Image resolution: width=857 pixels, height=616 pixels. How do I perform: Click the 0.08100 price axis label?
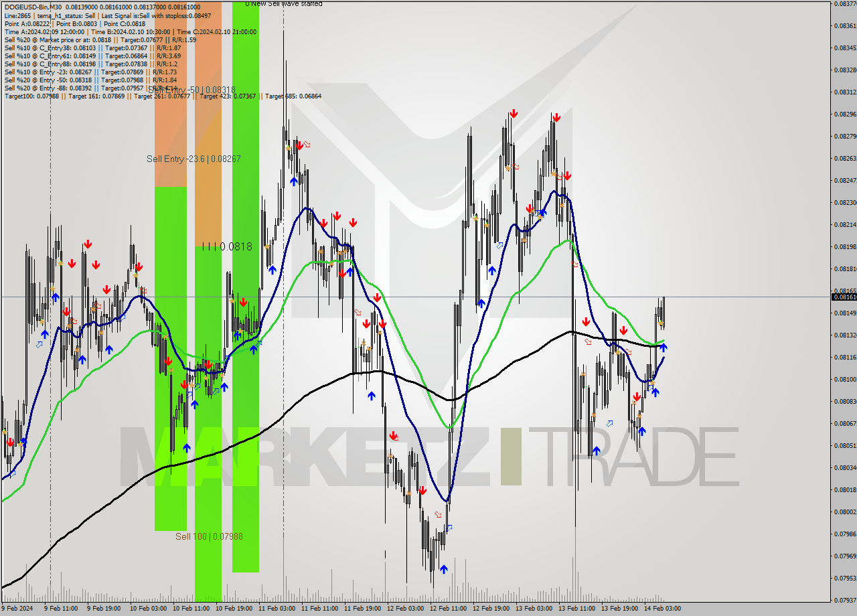tap(846, 379)
